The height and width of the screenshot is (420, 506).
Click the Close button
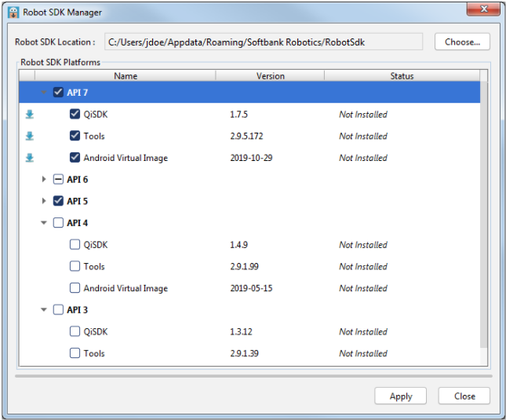tap(464, 396)
